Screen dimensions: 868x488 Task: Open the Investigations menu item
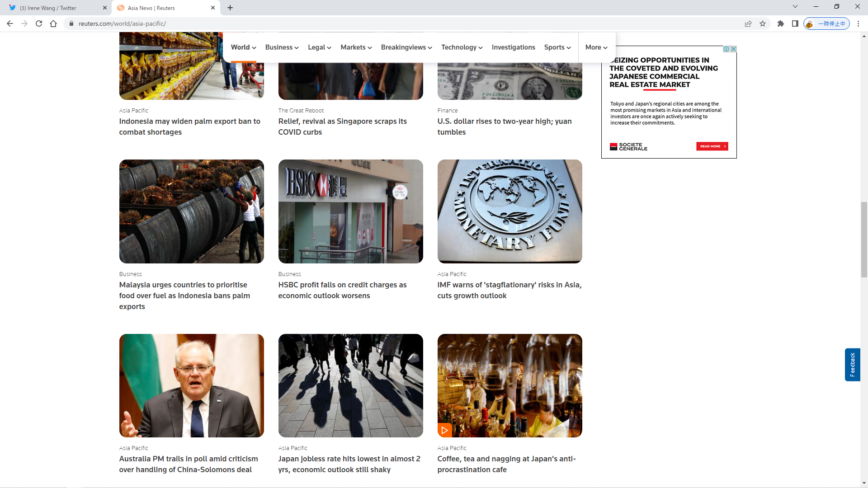pos(513,47)
